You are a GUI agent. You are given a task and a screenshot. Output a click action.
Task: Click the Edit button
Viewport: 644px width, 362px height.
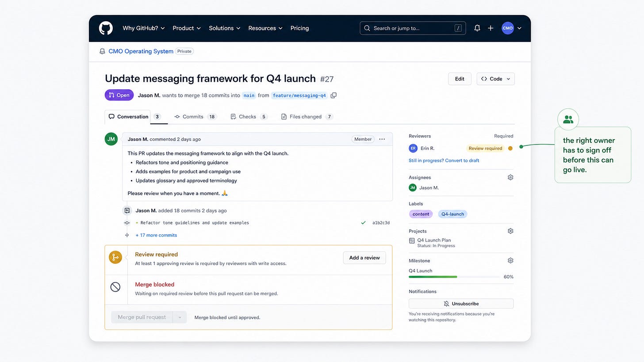click(x=460, y=79)
